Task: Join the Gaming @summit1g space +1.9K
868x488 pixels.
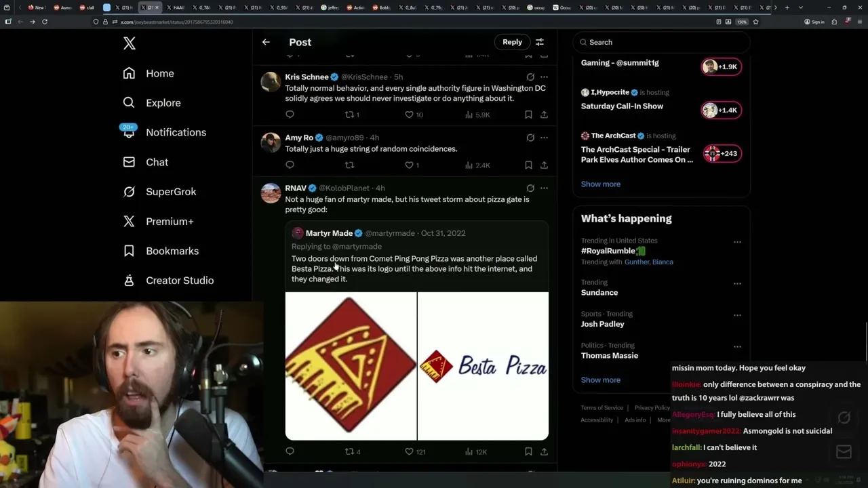Action: click(x=721, y=66)
